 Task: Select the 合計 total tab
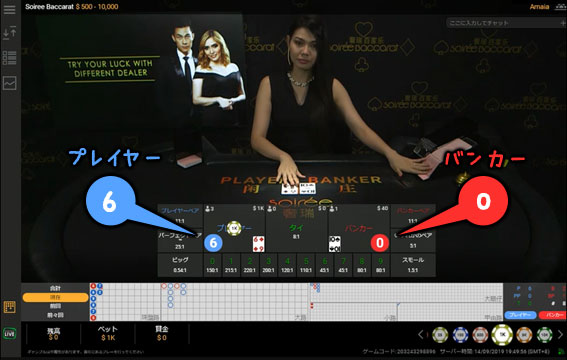coord(55,288)
